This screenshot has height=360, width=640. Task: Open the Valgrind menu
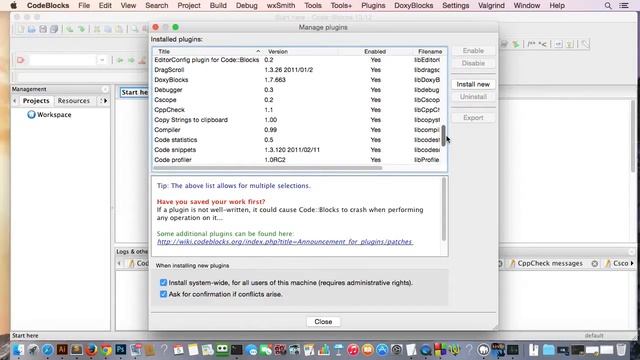coord(491,6)
